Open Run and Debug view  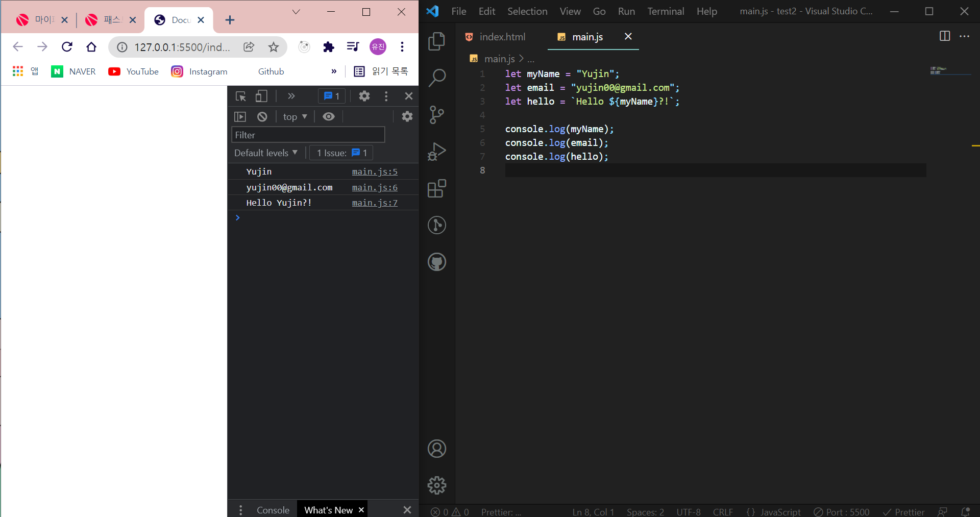tap(436, 152)
